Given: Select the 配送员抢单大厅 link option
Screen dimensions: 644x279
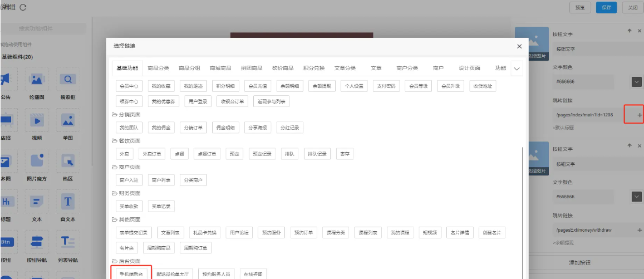Looking at the screenshot, I should tap(172, 274).
